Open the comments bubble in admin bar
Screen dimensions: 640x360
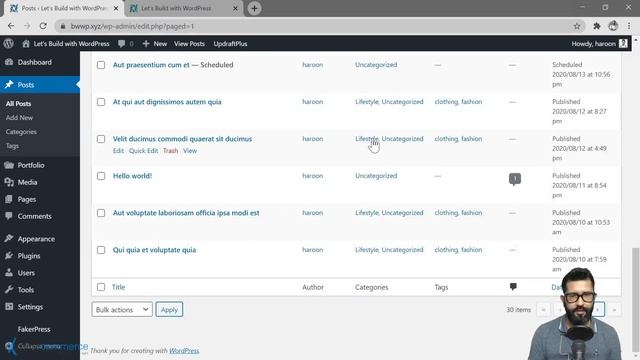(x=121, y=44)
